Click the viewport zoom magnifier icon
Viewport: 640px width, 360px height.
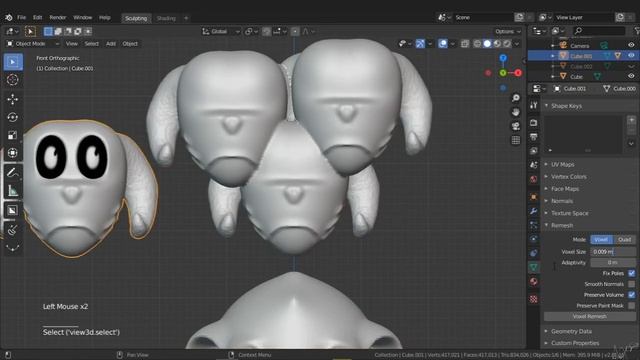point(516,98)
